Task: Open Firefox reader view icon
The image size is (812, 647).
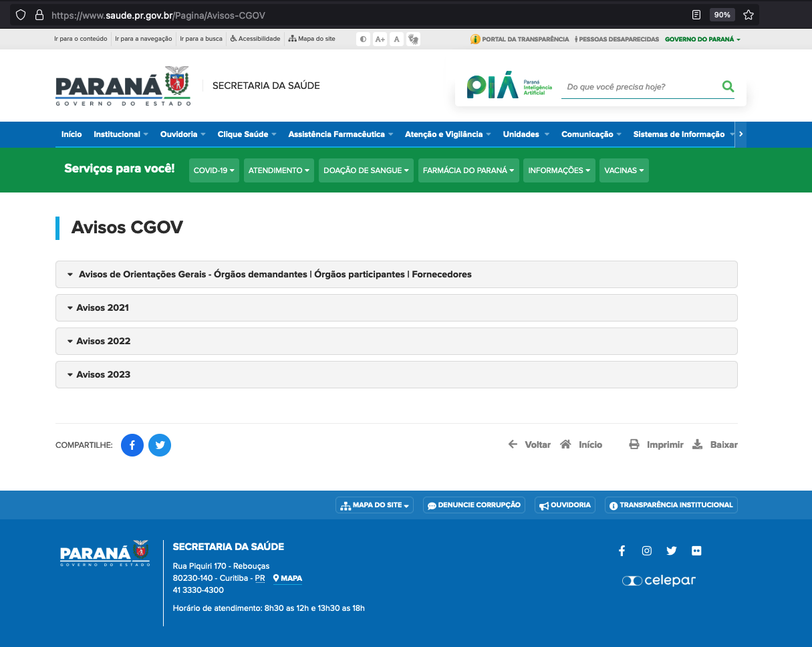Action: coord(696,15)
